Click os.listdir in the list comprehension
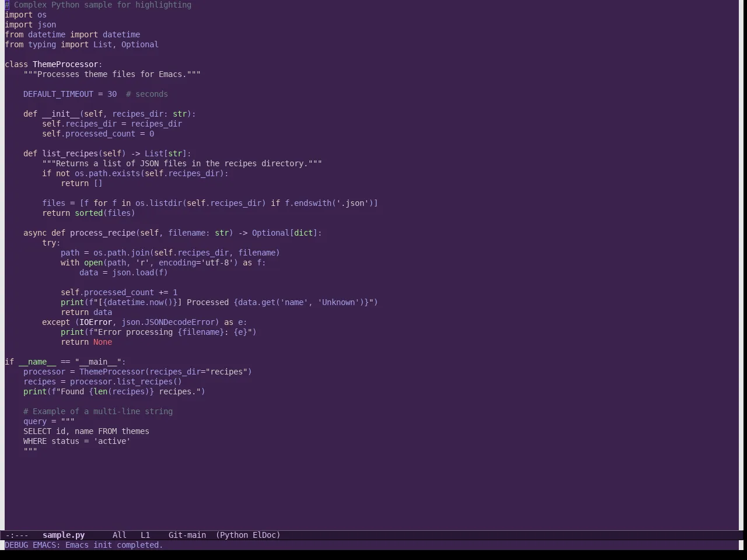Viewport: 747px width, 560px height. [159, 203]
